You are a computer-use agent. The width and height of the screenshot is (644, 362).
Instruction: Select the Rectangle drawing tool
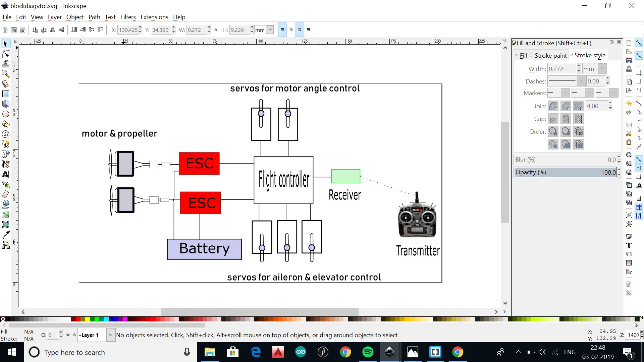[5, 94]
